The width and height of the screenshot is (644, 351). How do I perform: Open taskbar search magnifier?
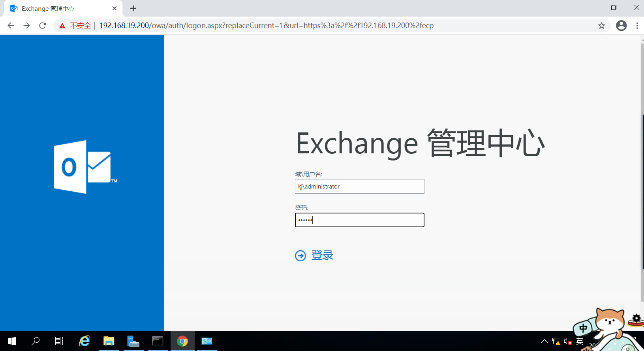click(36, 341)
